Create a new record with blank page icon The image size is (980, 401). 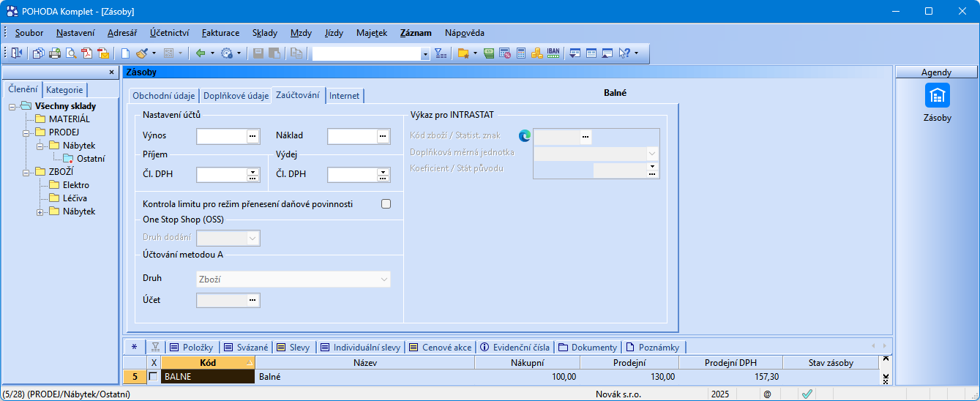[x=125, y=53]
